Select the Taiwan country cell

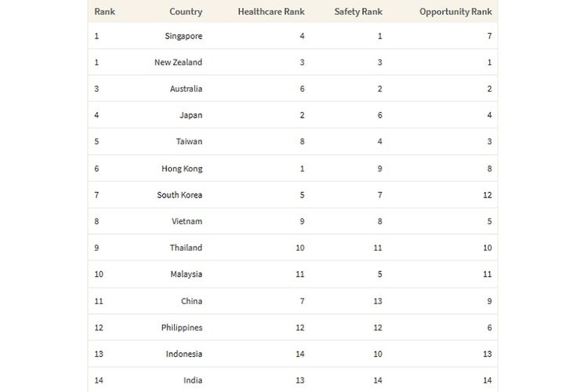(190, 141)
